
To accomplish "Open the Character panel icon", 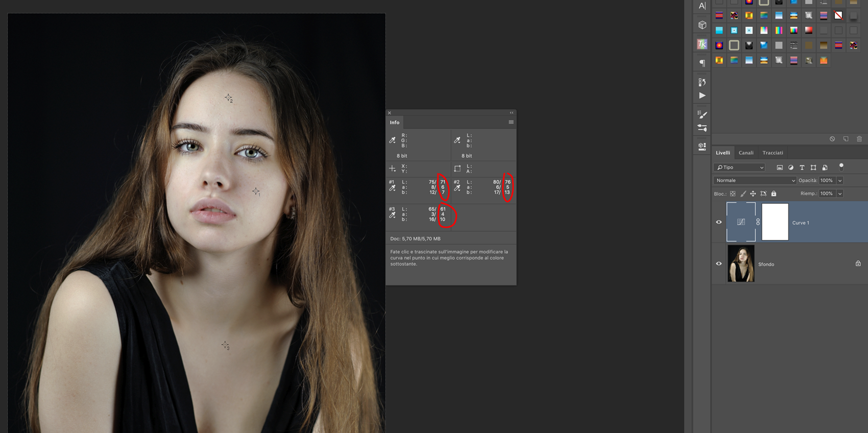I will (702, 6).
